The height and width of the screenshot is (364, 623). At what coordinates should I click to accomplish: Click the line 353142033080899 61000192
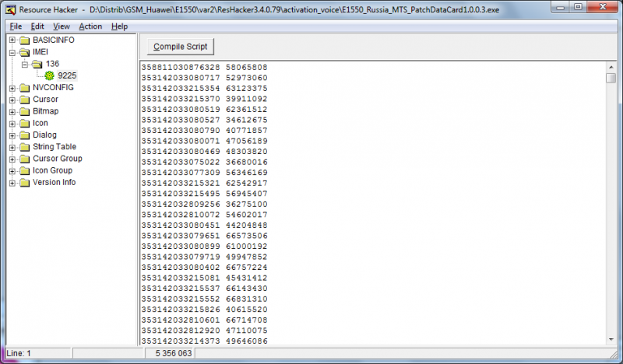click(204, 246)
